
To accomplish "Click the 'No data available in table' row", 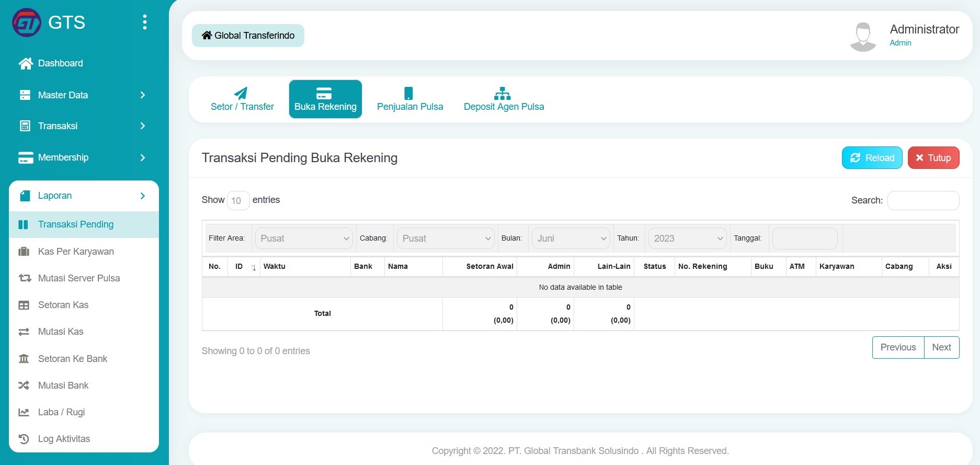I will (x=580, y=287).
